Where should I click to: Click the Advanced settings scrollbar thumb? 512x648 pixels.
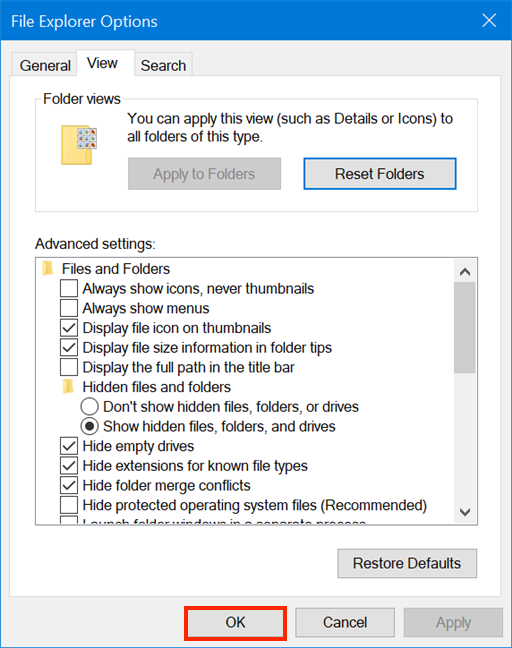click(465, 328)
